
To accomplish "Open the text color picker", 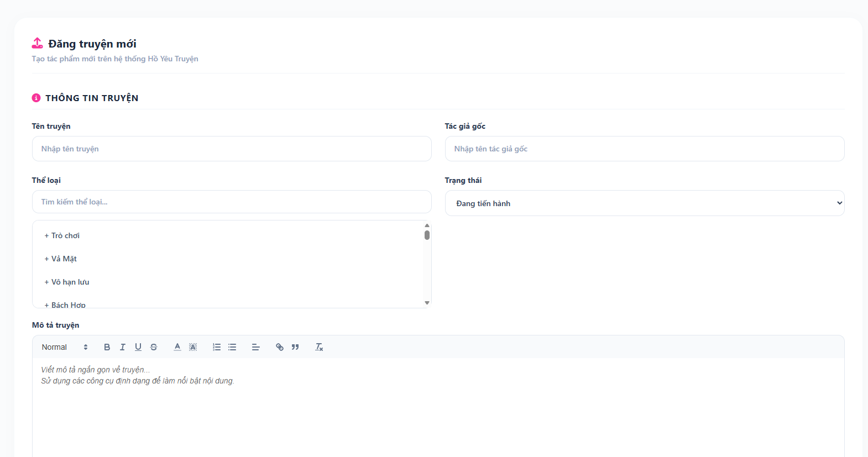I will coord(177,347).
